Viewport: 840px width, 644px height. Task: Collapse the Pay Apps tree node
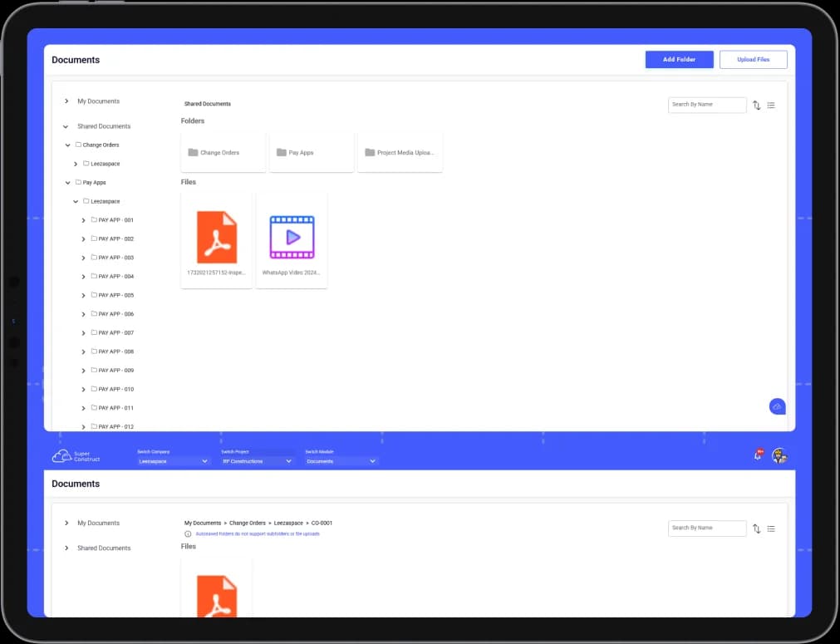click(x=67, y=183)
